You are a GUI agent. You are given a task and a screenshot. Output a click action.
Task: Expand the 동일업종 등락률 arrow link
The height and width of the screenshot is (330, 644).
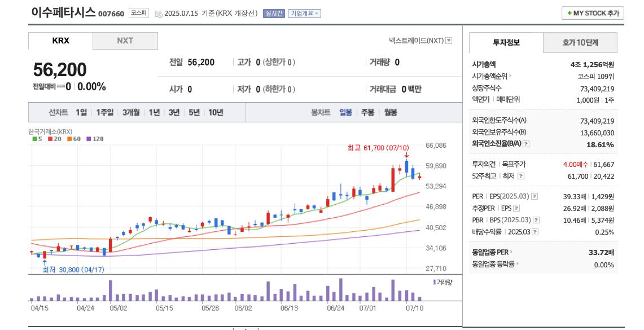click(518, 264)
